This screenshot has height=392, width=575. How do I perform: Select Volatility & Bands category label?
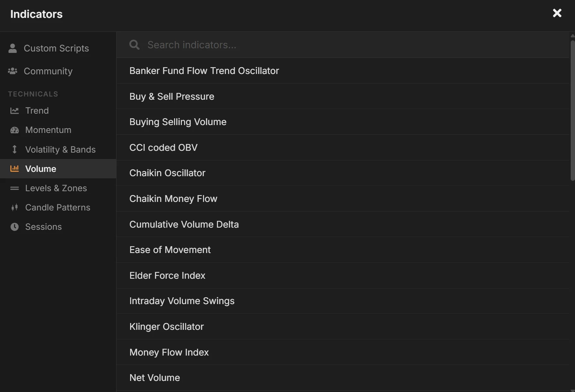point(60,149)
